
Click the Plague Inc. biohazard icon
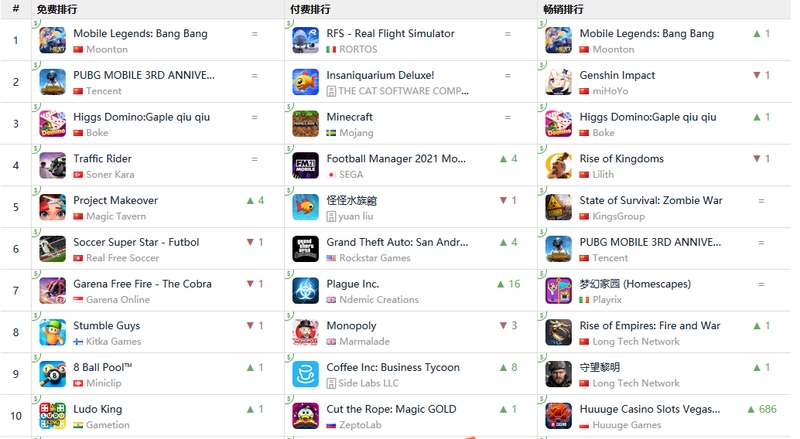point(305,291)
